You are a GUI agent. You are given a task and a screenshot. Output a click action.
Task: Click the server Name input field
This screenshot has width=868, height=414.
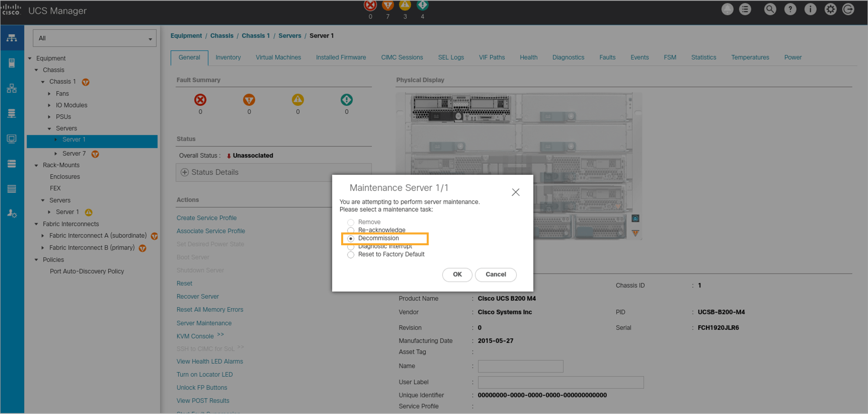pyautogui.click(x=520, y=366)
